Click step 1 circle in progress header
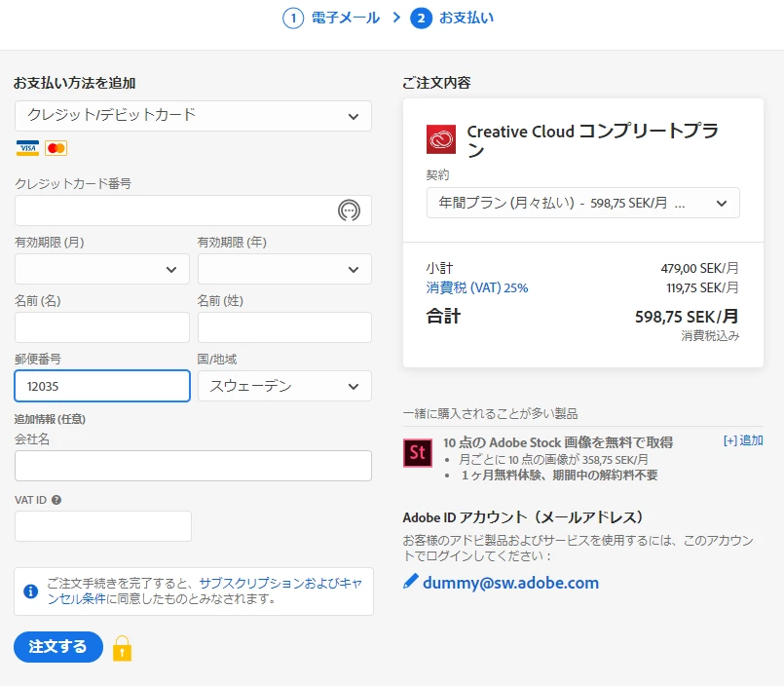The image size is (784, 686). [x=293, y=19]
